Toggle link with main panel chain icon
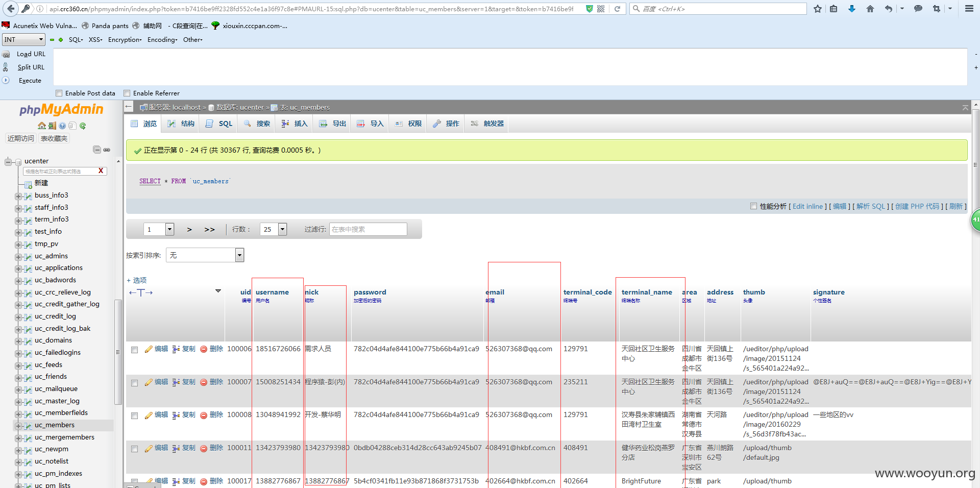Viewport: 980px width, 488px height. (107, 150)
